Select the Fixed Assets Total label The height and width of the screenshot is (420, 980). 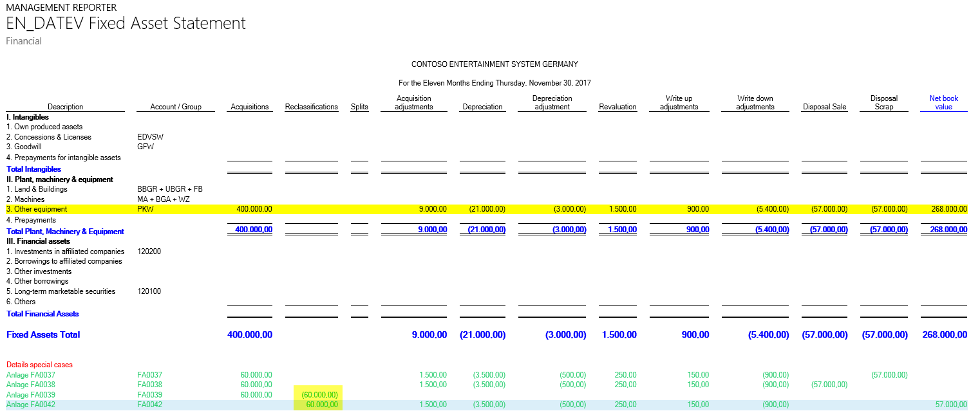point(43,335)
